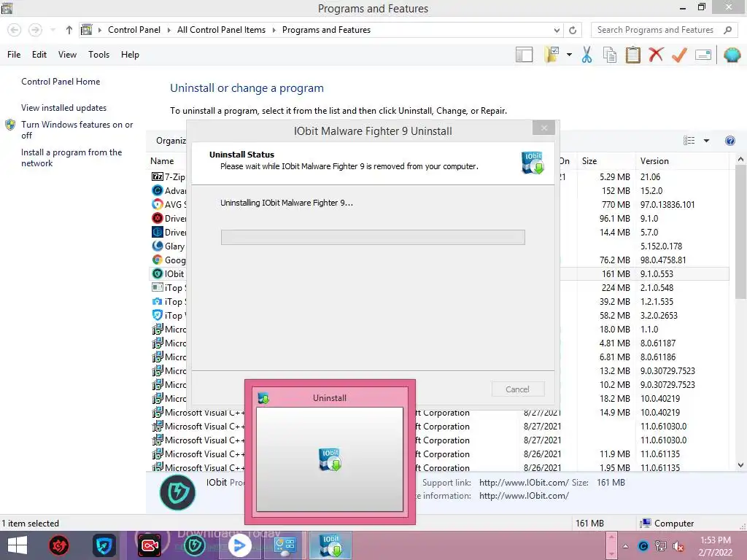Open the address bar history dropdown

[557, 30]
